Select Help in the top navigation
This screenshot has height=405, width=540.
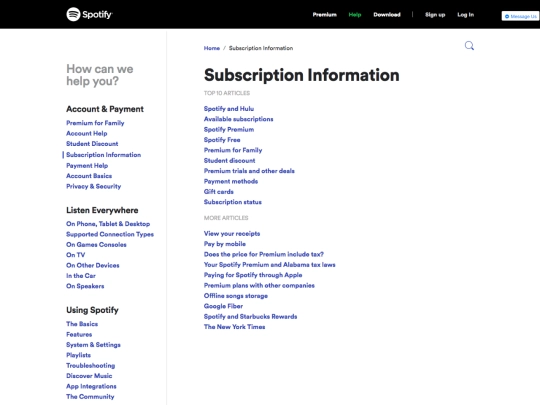click(355, 15)
